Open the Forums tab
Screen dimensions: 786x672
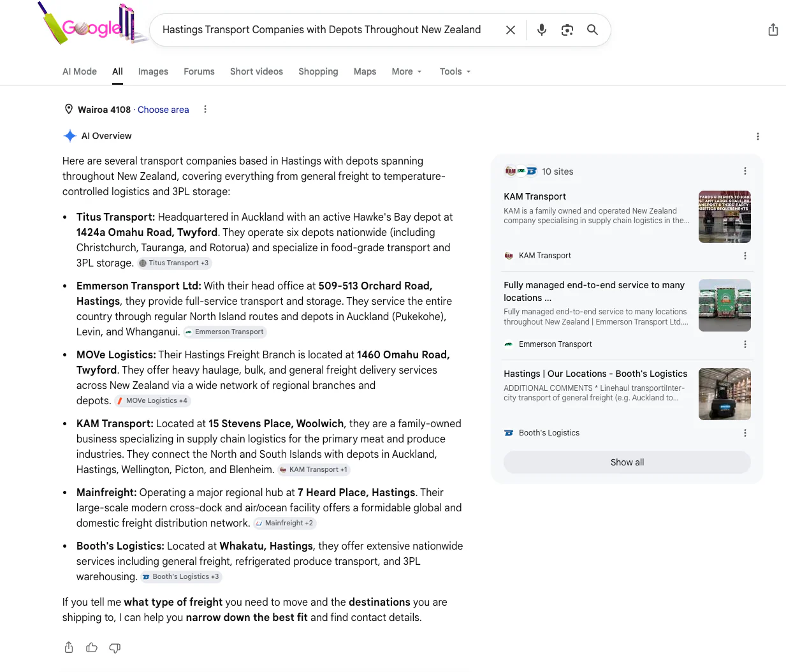tap(199, 71)
